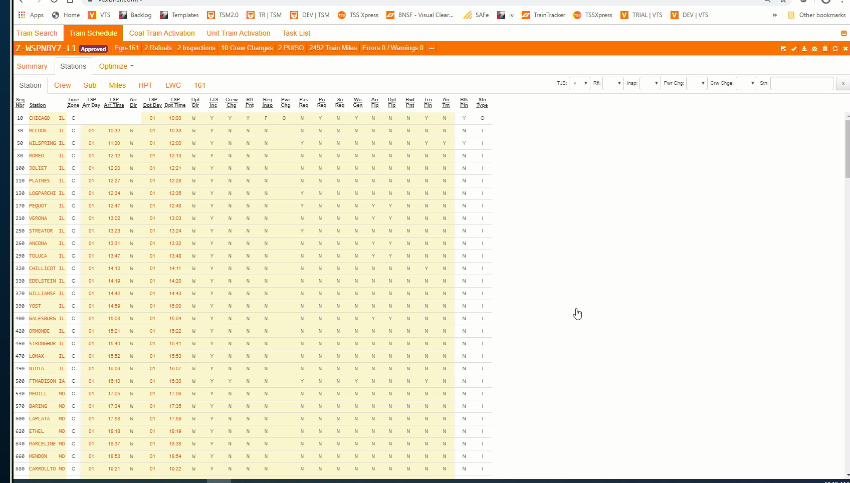Open the TRIAL | VTS bookmark
This screenshot has width=850, height=483.
click(641, 15)
